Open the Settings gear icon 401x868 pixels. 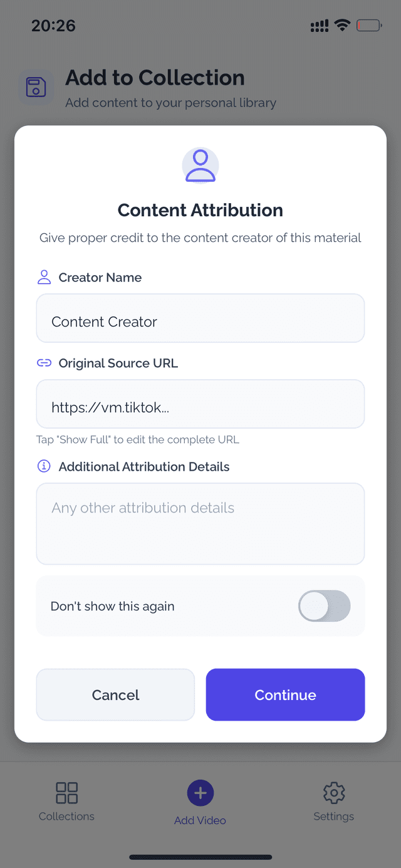[333, 792]
